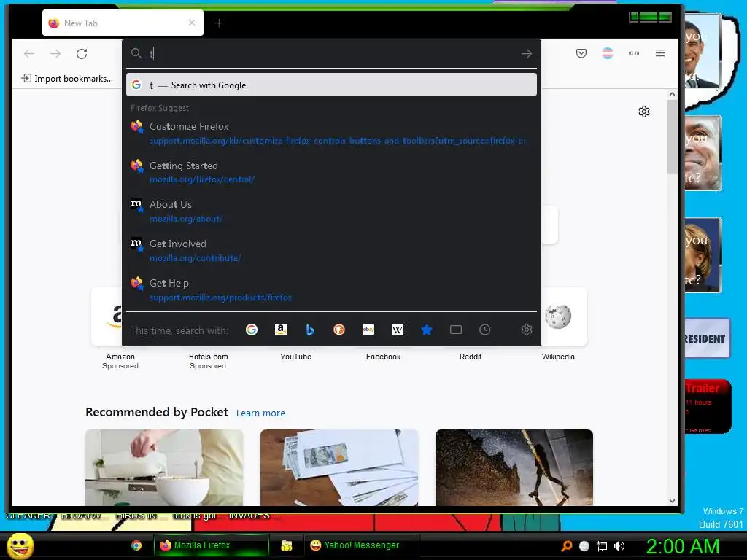Click the 2:00 AM taskbar clock
747x560 pixels.
click(x=683, y=546)
